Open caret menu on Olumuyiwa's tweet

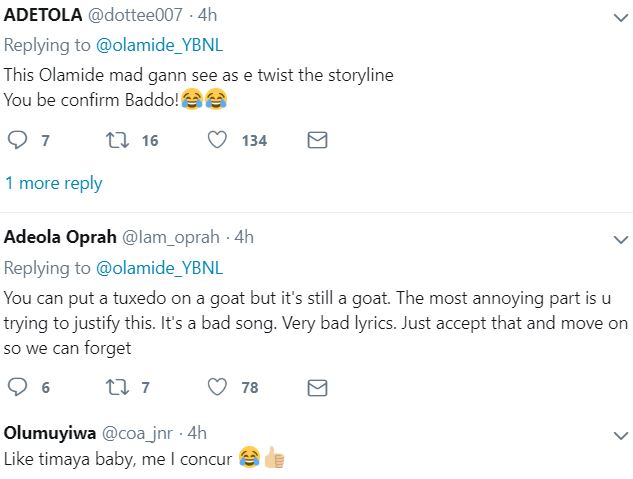coord(617,434)
